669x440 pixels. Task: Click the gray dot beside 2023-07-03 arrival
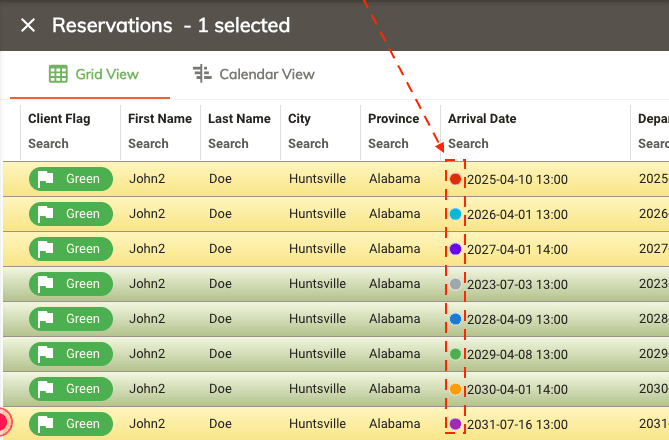456,284
